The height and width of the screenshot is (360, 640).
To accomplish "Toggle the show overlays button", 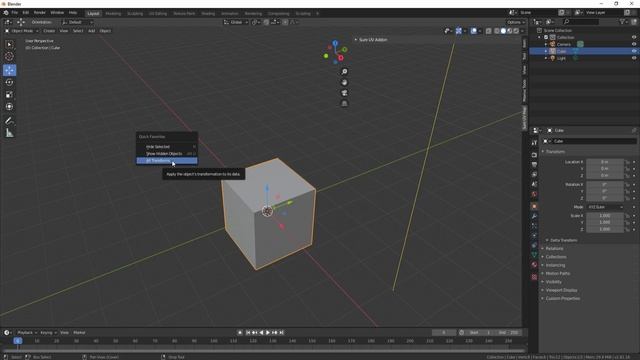I will tap(473, 31).
